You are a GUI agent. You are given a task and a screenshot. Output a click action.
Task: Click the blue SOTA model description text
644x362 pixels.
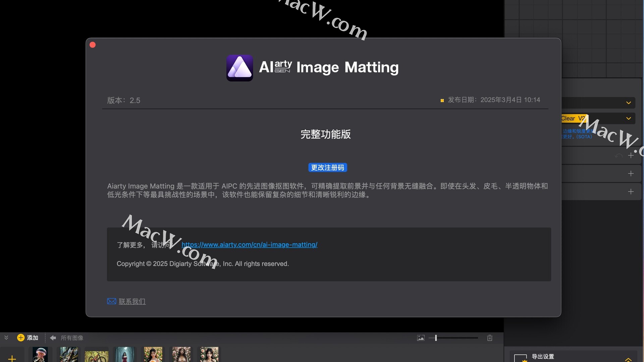pyautogui.click(x=578, y=134)
